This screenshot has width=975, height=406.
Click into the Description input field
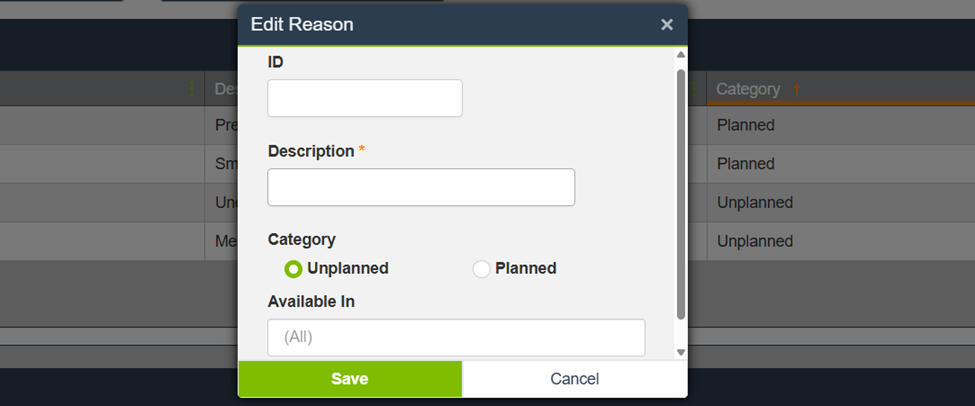point(421,187)
